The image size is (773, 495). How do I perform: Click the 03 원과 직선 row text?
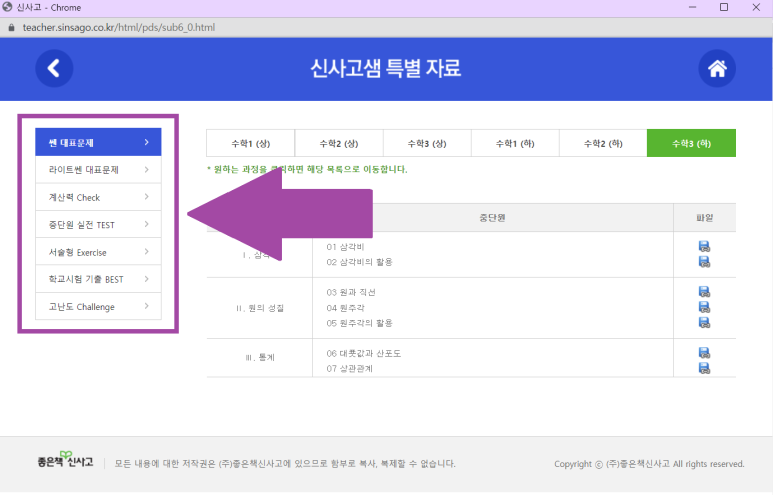pos(351,292)
